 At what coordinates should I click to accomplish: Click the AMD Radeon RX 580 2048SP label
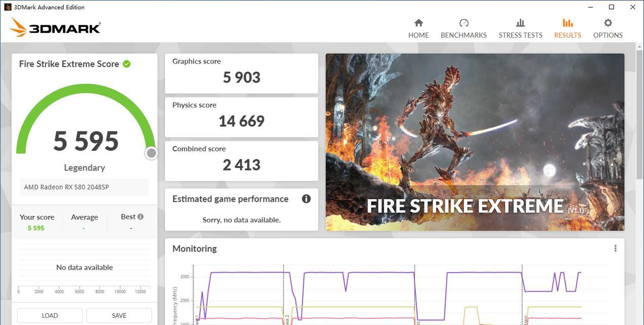(x=66, y=187)
